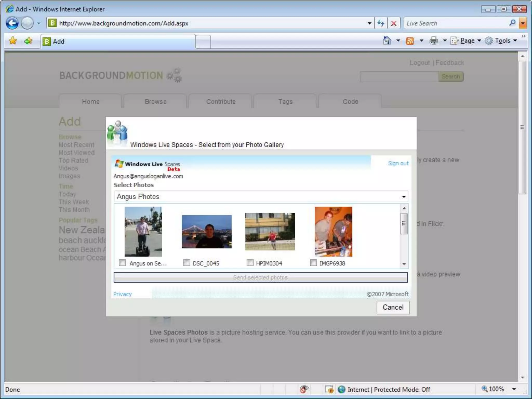Click the Feedback link

coord(450,63)
